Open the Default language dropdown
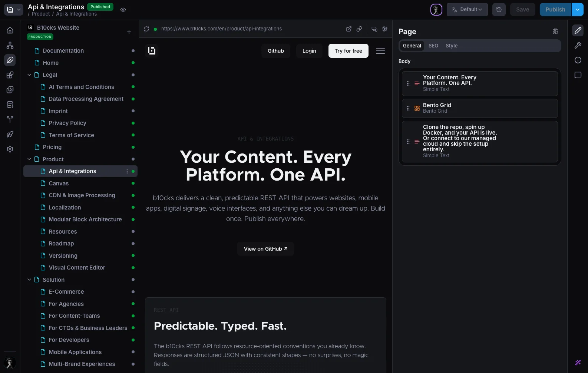The width and height of the screenshot is (588, 373). tap(467, 10)
